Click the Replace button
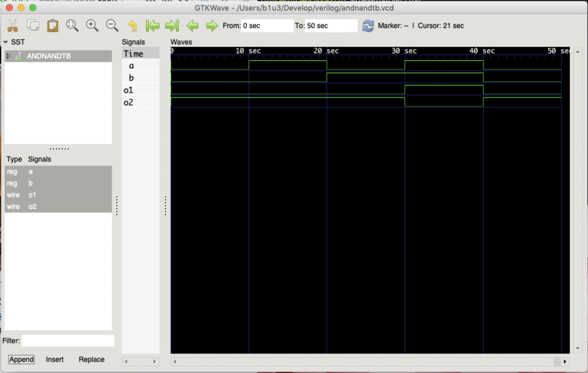The width and height of the screenshot is (588, 373). click(91, 359)
